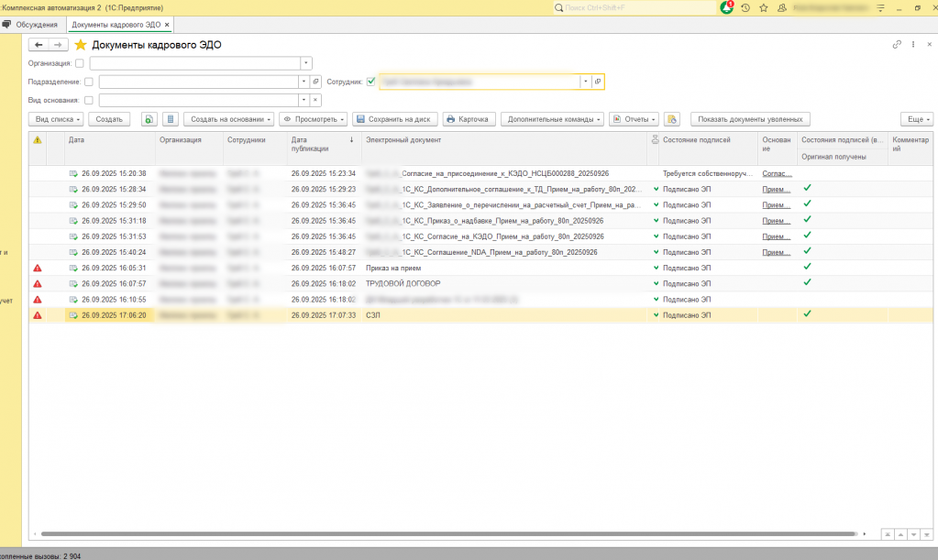This screenshot has height=560, width=938.
Task: Enable the Подразделение filter checkbox
Action: (x=89, y=82)
